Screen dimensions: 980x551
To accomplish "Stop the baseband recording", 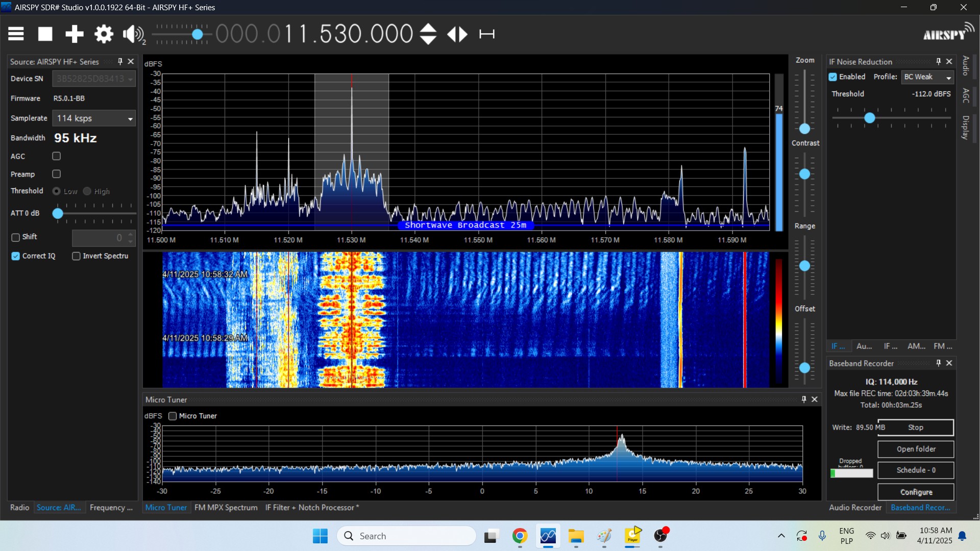I will click(916, 428).
